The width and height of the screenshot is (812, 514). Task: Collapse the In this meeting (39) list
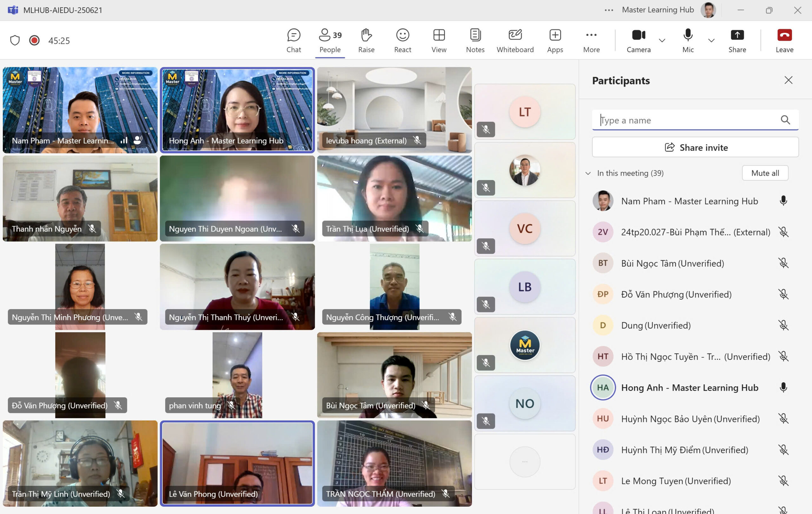click(588, 173)
